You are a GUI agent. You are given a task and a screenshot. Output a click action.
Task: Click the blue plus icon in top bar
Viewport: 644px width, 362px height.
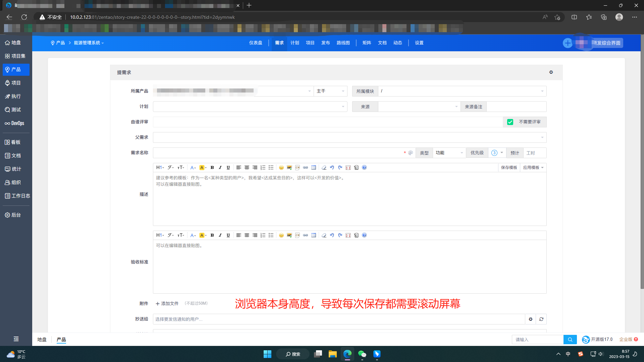(568, 43)
